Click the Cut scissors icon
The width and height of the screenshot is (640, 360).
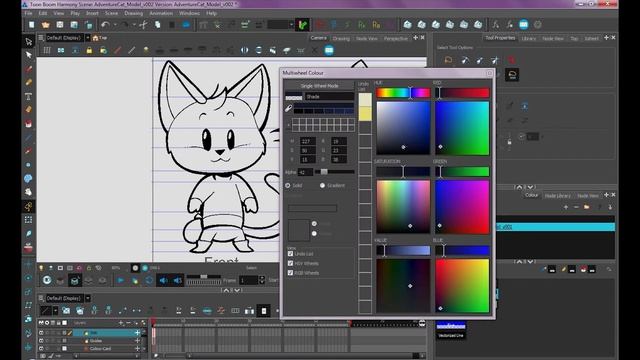coord(143,25)
